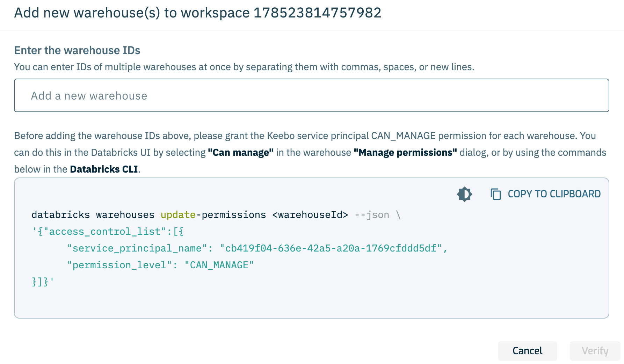Click the databricks warehouses update-permissions command line
The image size is (624, 364).
tap(216, 214)
